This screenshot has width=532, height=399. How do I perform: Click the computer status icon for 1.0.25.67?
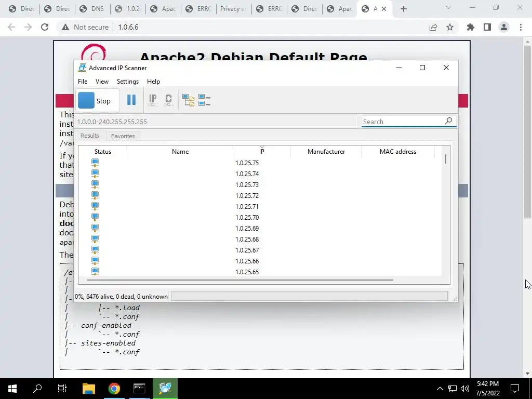pyautogui.click(x=95, y=250)
